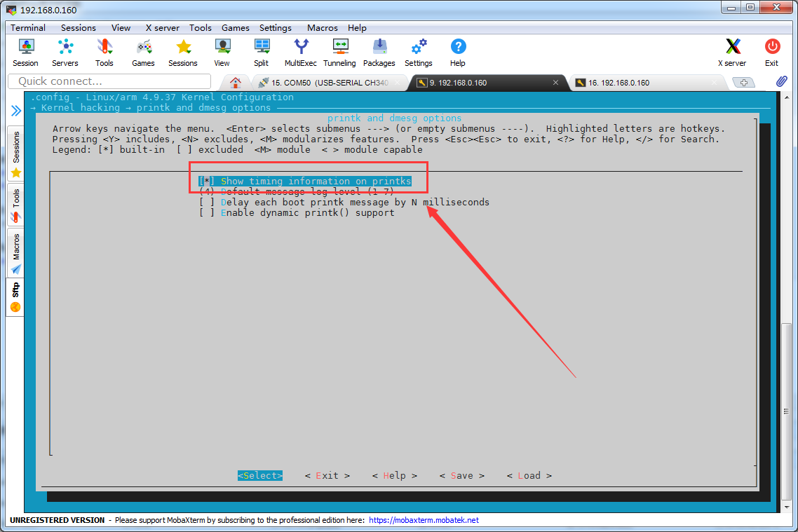Open the Games menu in menu bar

pyautogui.click(x=235, y=28)
